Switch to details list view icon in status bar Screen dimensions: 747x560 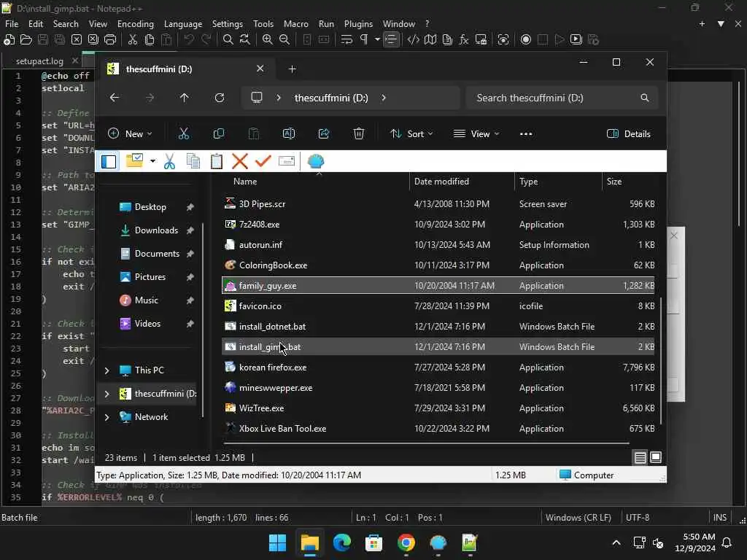pos(640,458)
